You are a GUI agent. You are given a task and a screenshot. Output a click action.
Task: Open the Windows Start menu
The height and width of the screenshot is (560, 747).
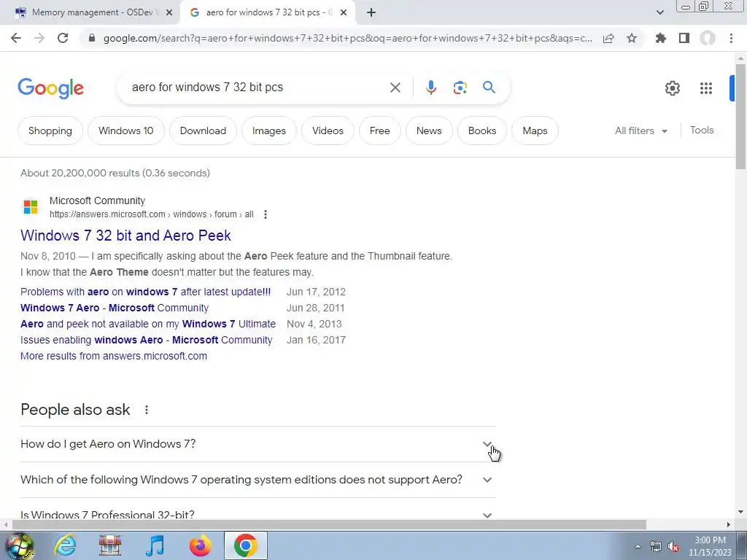[19, 545]
